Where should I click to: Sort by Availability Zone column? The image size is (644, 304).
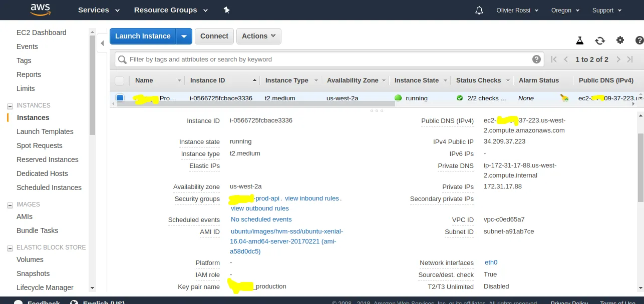tap(357, 80)
